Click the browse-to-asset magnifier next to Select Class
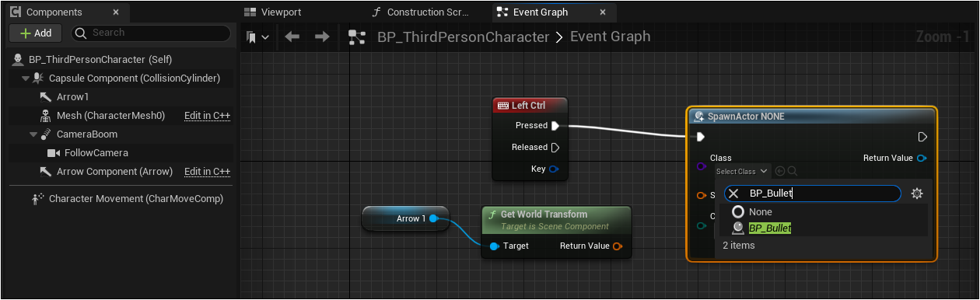This screenshot has height=300, width=980. coord(793,171)
